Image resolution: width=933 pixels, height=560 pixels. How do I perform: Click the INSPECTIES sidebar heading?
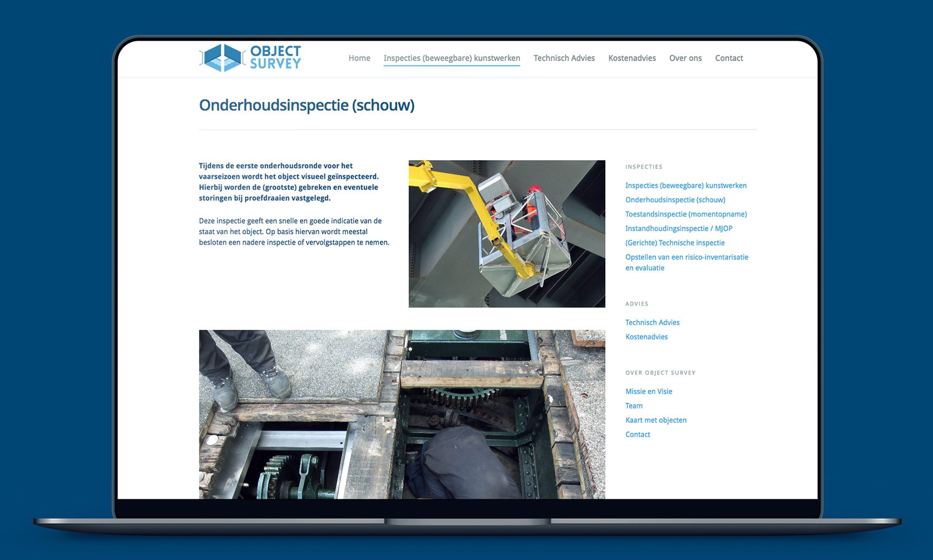pos(643,167)
